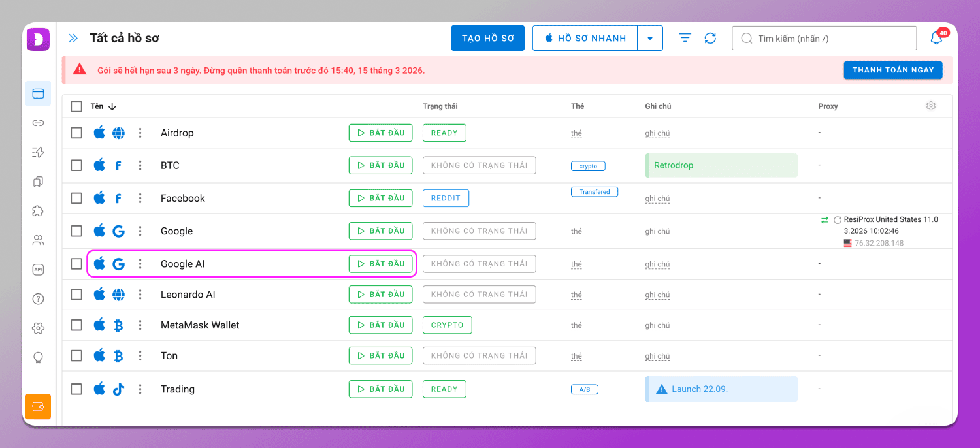Viewport: 980px width, 448px height.
Task: Open three-dot menu for Facebook profile
Action: click(140, 199)
